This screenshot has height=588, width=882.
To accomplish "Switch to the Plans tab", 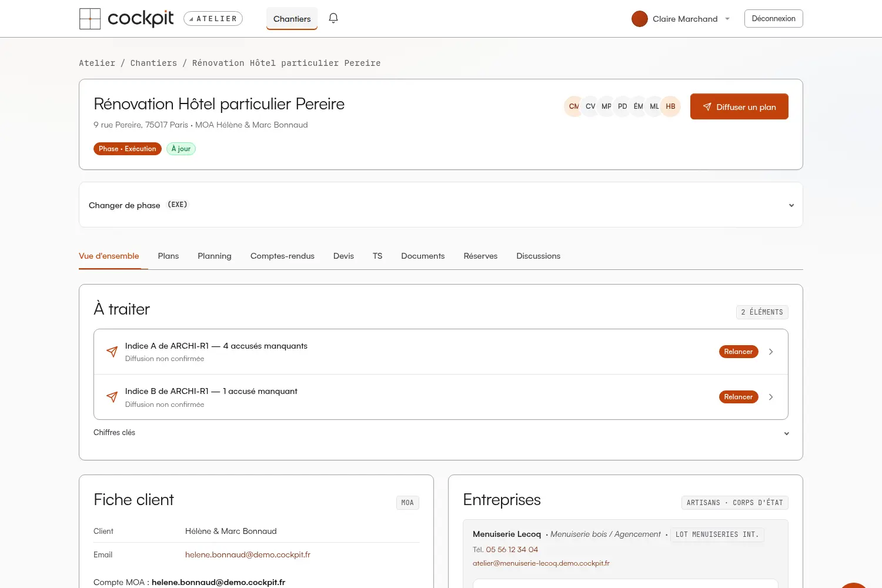I will pyautogui.click(x=168, y=256).
